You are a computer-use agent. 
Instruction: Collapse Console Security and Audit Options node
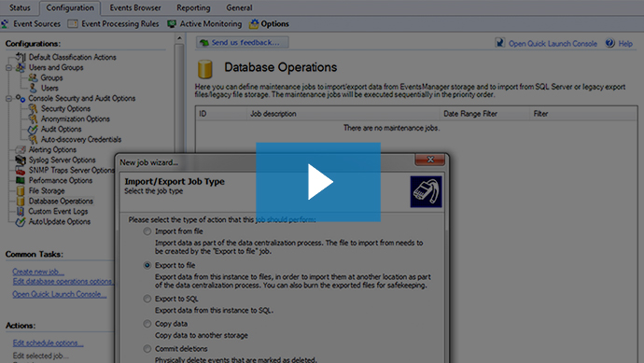click(8, 99)
